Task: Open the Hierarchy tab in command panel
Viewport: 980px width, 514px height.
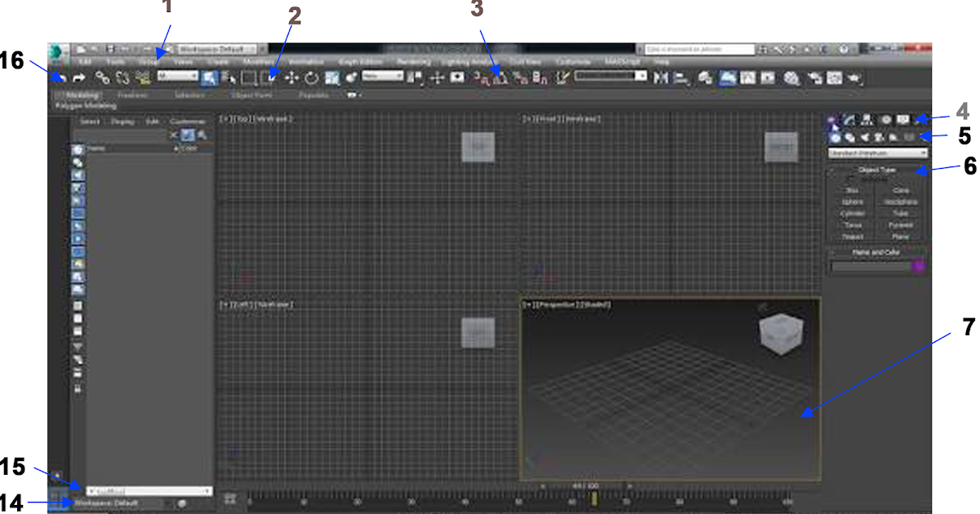Action: pyautogui.click(x=866, y=120)
